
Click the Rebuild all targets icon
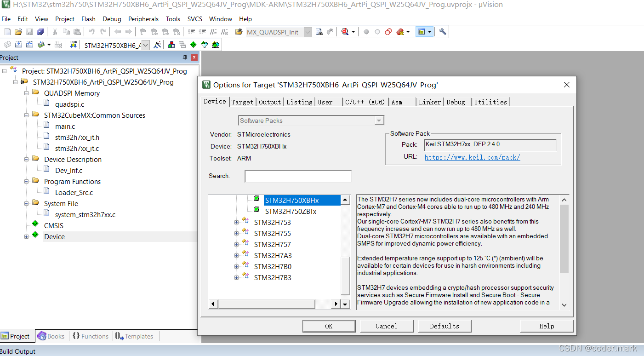point(29,45)
